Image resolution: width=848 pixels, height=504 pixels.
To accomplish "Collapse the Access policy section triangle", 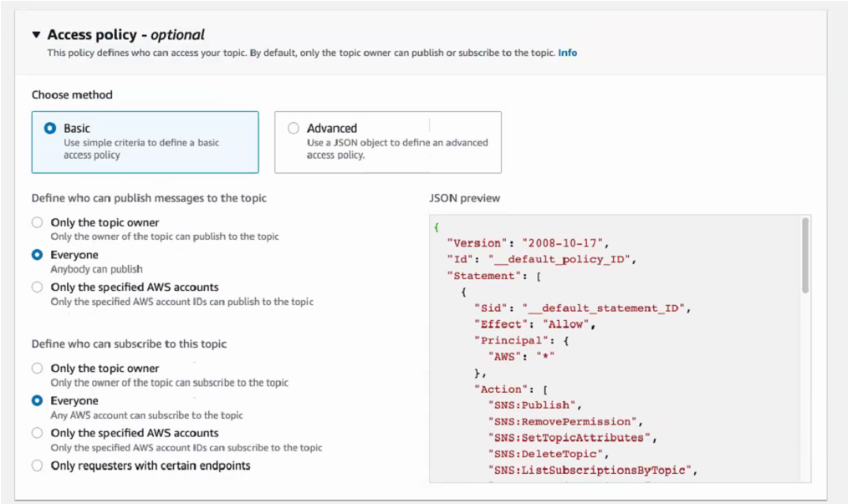I will point(37,35).
